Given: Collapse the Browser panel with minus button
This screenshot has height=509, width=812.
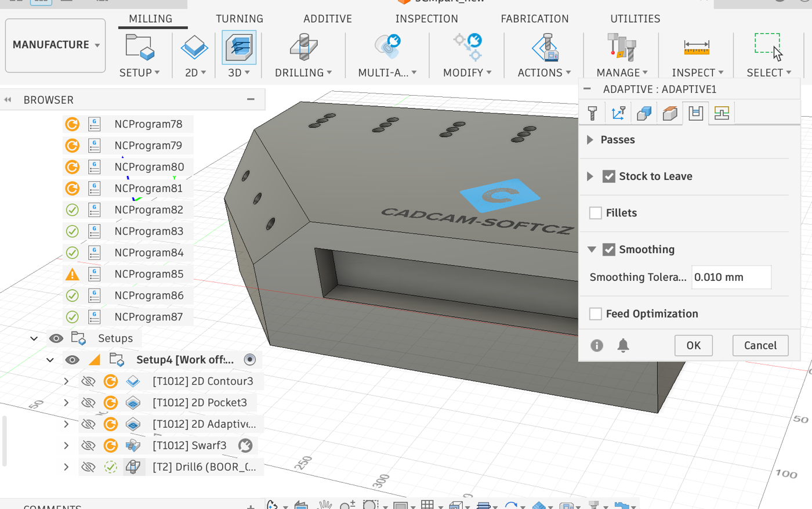Looking at the screenshot, I should click(251, 99).
